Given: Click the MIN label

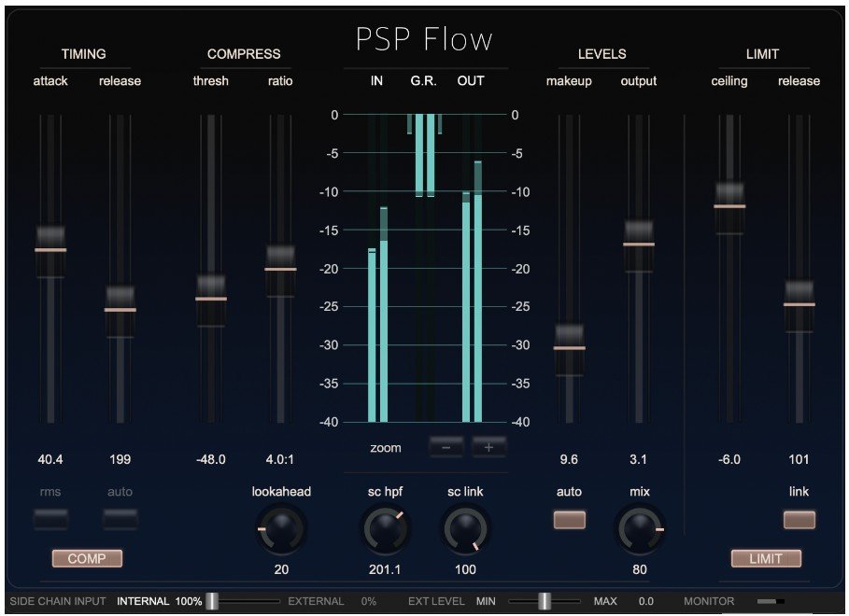Looking at the screenshot, I should [486, 601].
